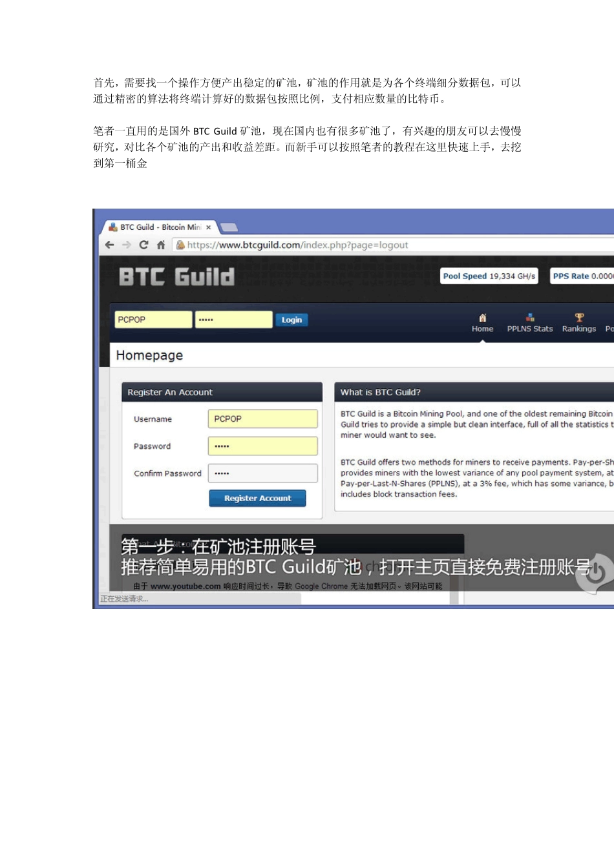This screenshot has height=868, width=614.
Task: Open a new tab button
Action: pos(229,227)
